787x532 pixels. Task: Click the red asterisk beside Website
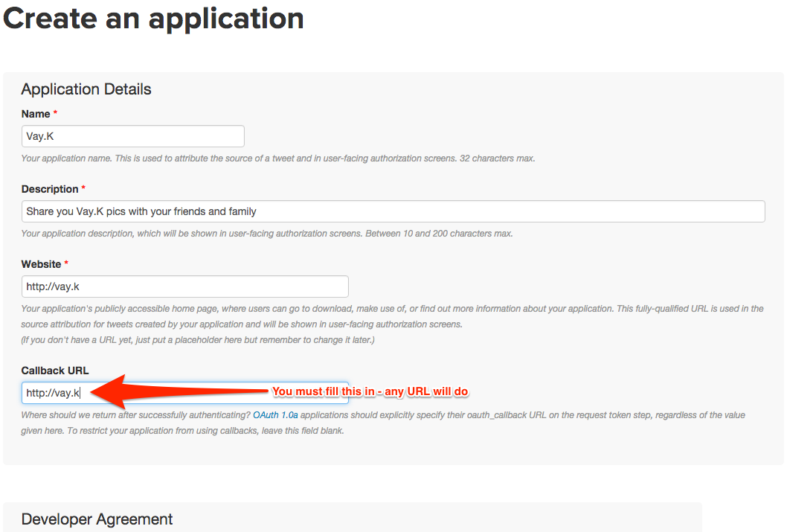[66, 263]
